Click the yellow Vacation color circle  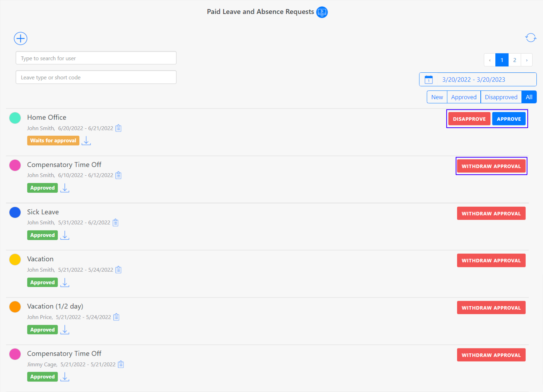[x=15, y=259]
